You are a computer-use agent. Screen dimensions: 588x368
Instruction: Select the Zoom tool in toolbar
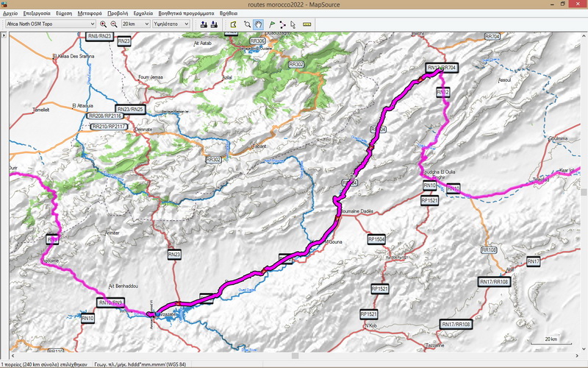tap(247, 24)
